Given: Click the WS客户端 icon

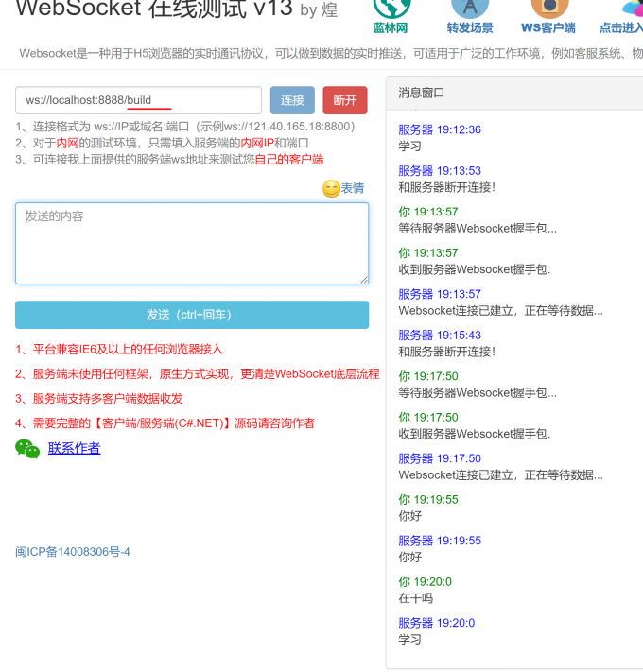Looking at the screenshot, I should (x=548, y=8).
